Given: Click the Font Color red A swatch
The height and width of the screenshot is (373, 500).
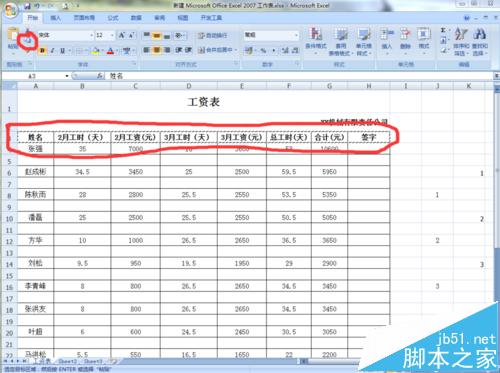Looking at the screenshot, I should coord(111,51).
